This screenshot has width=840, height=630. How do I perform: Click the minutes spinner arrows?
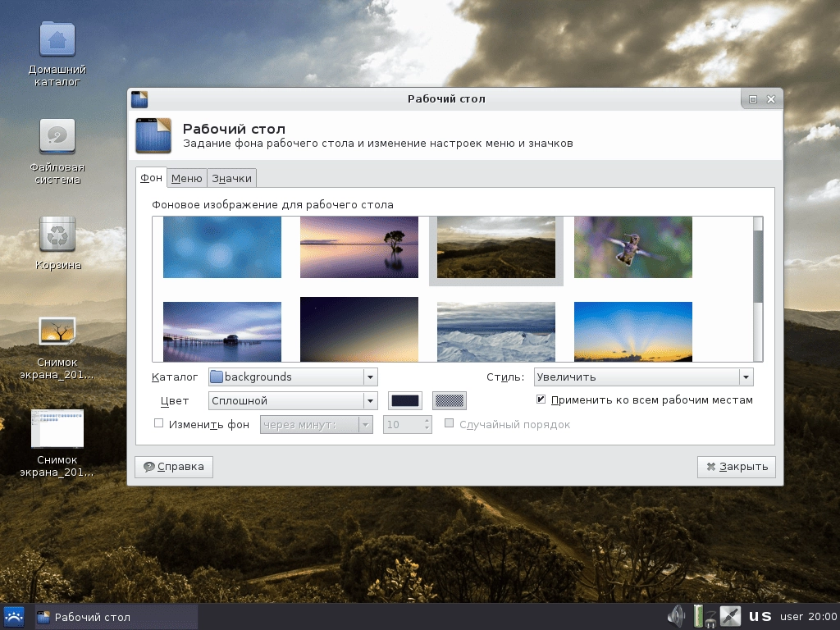427,425
